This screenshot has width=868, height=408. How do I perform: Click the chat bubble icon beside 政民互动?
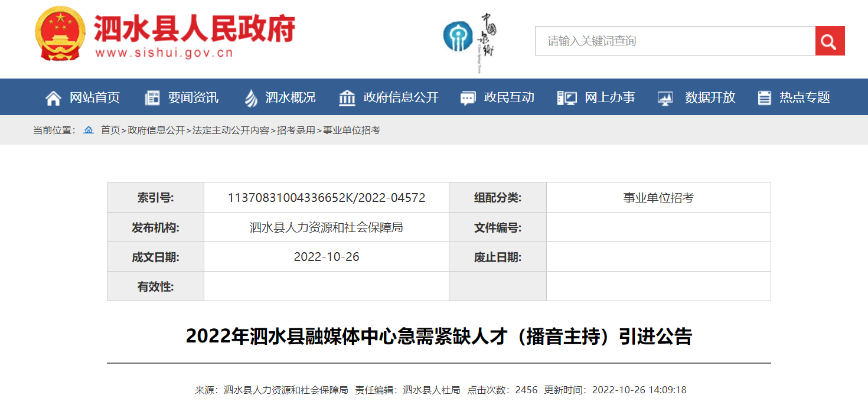468,98
